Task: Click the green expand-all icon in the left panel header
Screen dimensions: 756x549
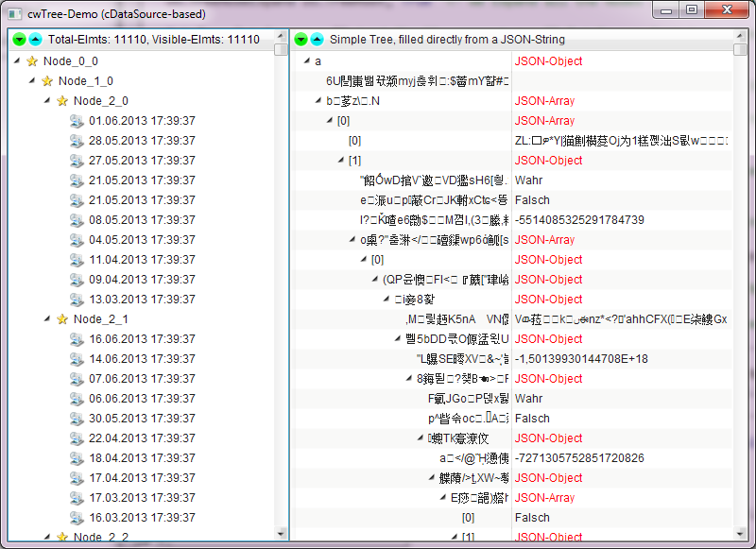Action: pos(19,40)
